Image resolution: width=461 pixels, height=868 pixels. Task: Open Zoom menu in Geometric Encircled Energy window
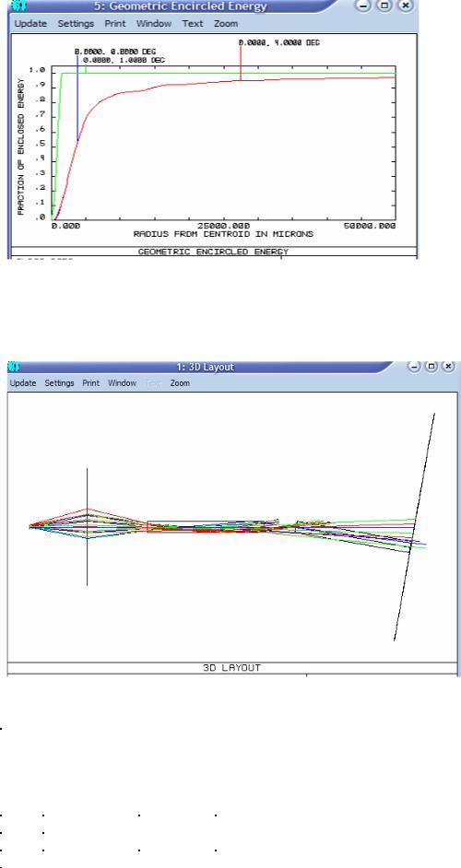click(x=226, y=24)
